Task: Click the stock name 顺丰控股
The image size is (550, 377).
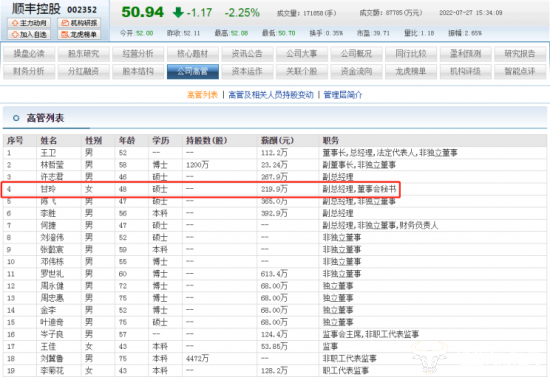Action: [x=36, y=9]
